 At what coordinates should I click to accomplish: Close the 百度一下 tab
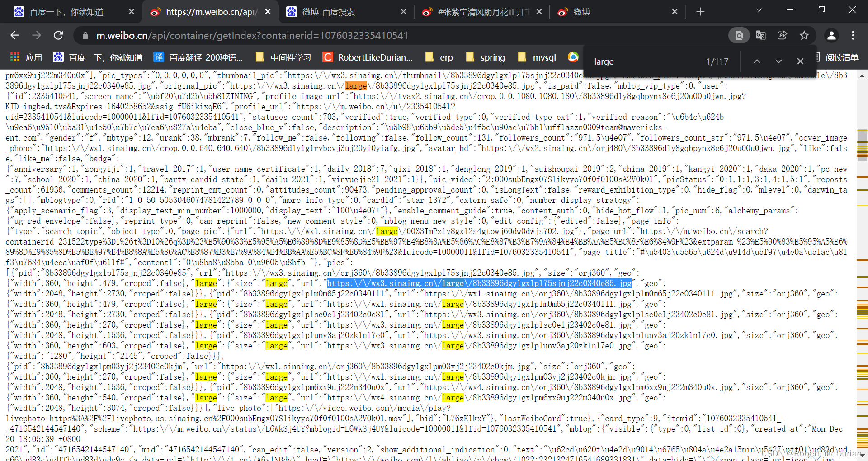(132, 12)
